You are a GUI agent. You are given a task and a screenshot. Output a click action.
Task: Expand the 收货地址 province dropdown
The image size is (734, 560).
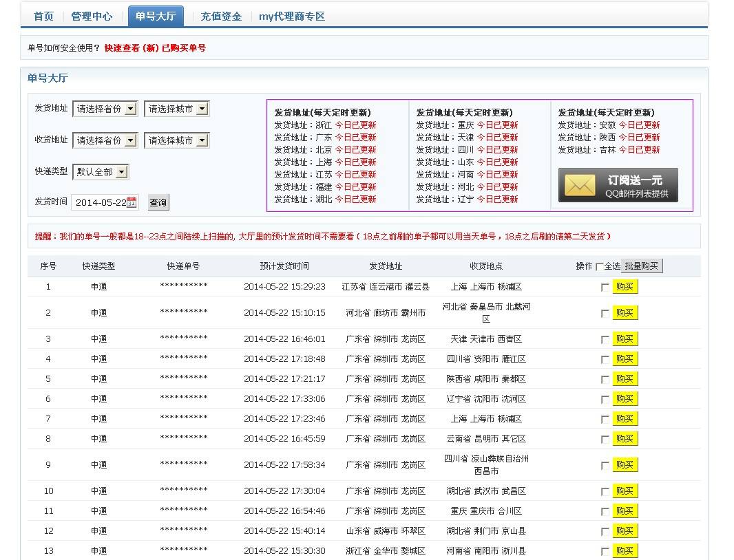[x=105, y=140]
